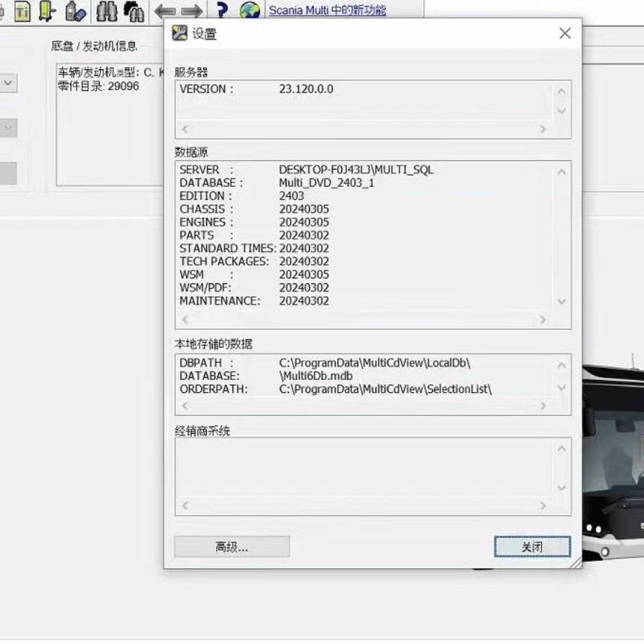Click the green trolley toolbar icon
This screenshot has height=644, width=644.
pyautogui.click(x=47, y=11)
